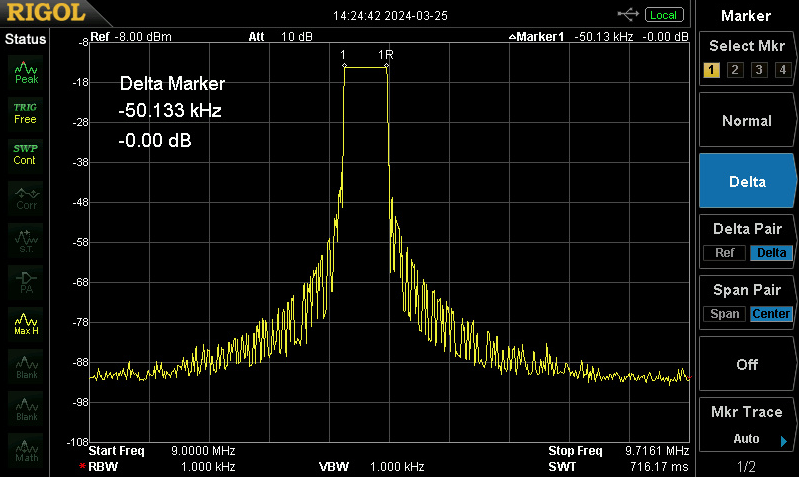The width and height of the screenshot is (799, 477).
Task: Click the Math trace status icon
Action: 26,449
